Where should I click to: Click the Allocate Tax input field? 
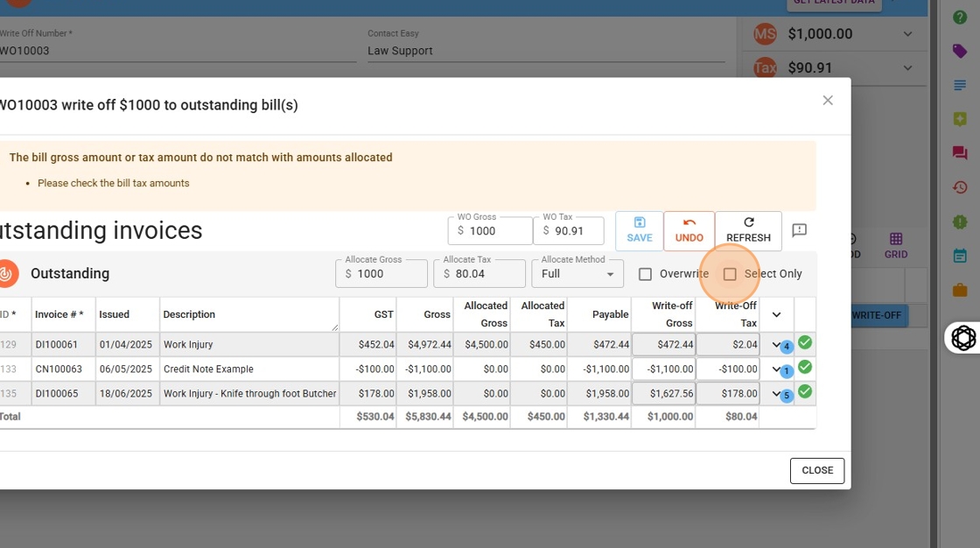coord(479,273)
